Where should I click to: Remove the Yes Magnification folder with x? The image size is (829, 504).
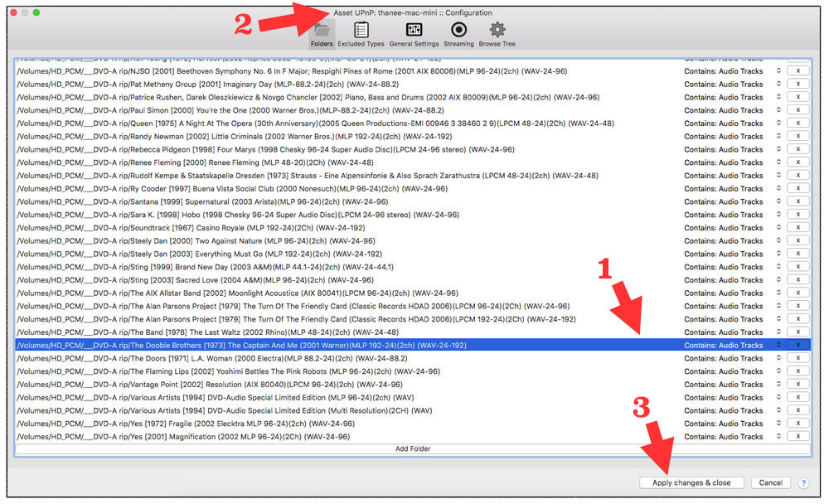point(797,437)
